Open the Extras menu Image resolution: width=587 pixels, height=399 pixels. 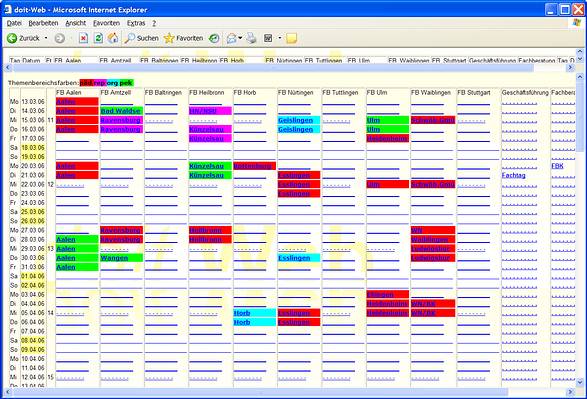[x=136, y=23]
